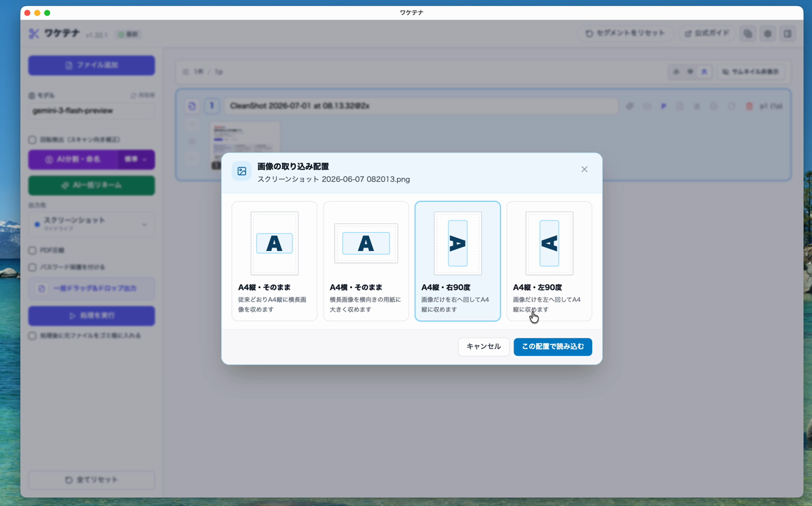Click the セグメントをリセット toolbar button
The image size is (812, 506).
click(626, 33)
